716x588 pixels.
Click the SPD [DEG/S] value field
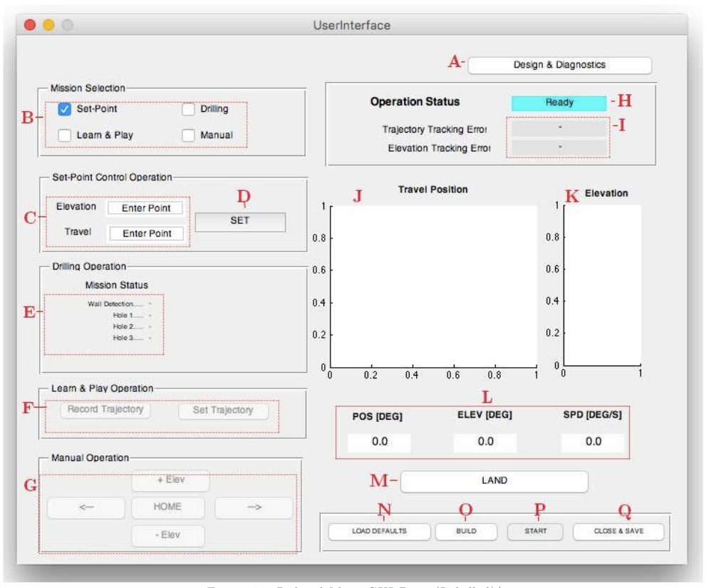coord(593,443)
